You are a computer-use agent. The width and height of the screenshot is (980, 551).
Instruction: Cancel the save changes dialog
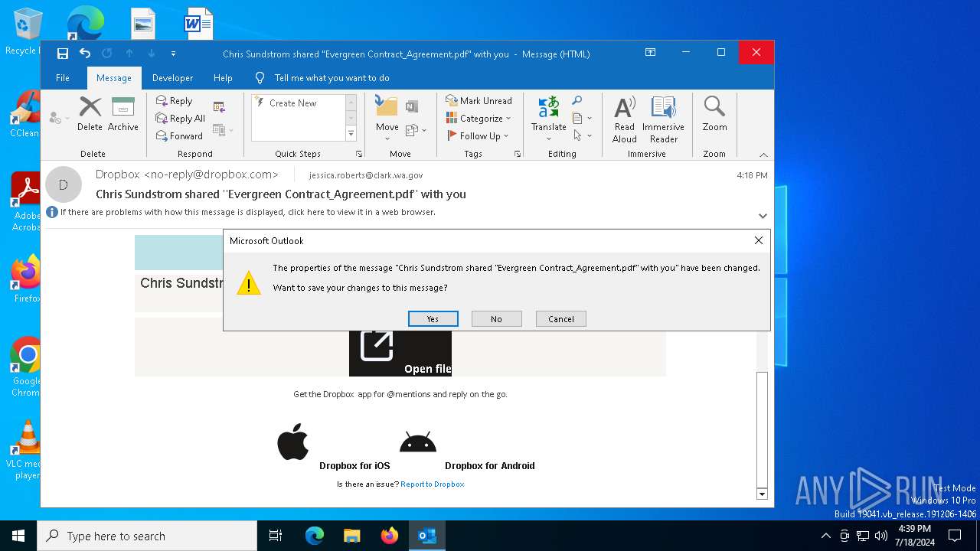click(560, 319)
